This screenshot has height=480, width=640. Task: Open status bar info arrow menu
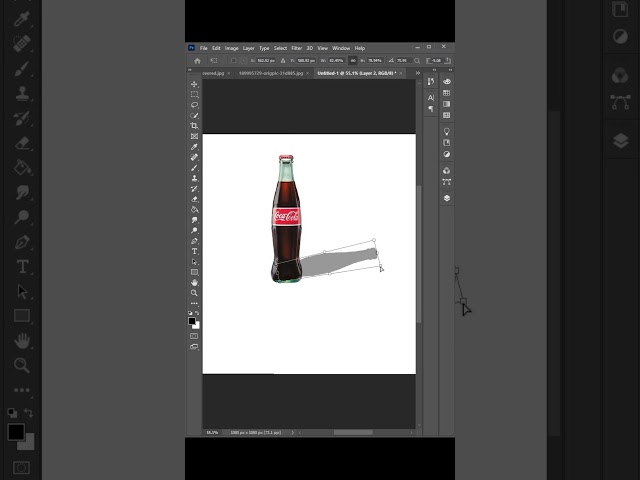(292, 432)
